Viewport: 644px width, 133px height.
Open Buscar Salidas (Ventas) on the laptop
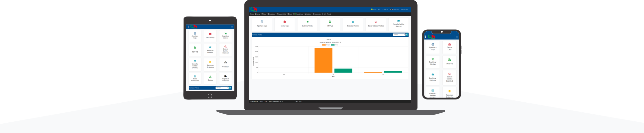(x=375, y=24)
